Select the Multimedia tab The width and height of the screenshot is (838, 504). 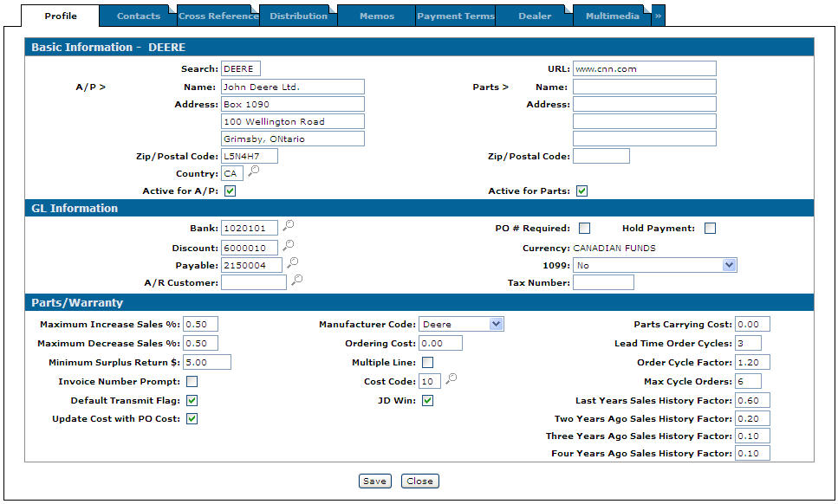point(613,16)
